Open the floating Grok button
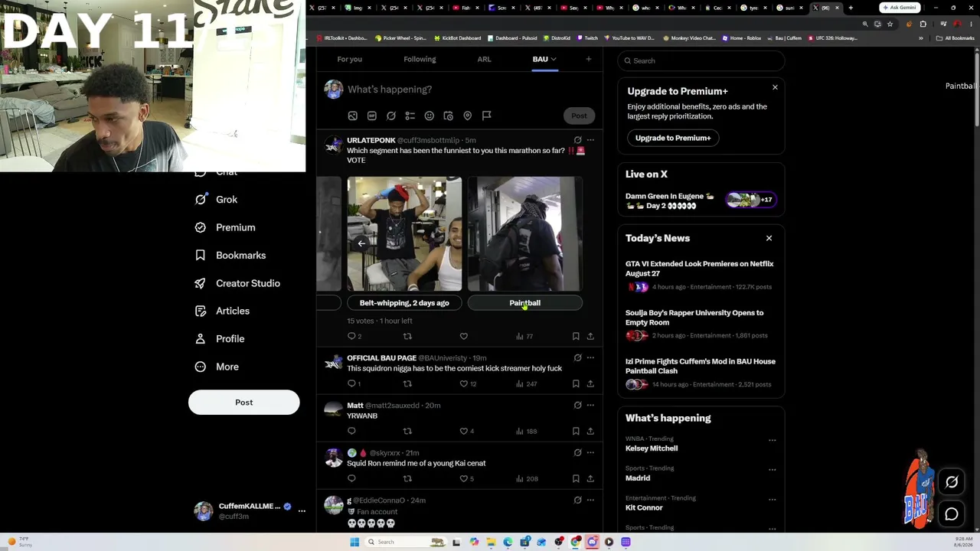 952,482
